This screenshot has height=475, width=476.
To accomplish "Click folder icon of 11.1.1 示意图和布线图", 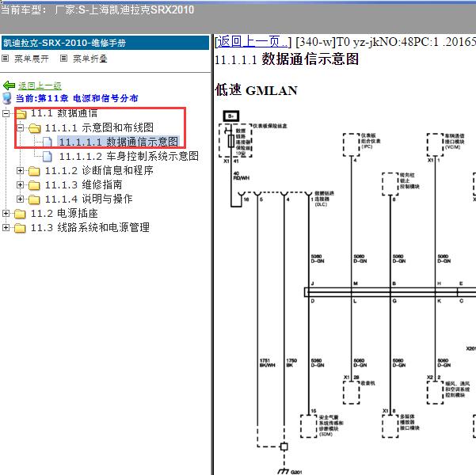I will [x=34, y=128].
